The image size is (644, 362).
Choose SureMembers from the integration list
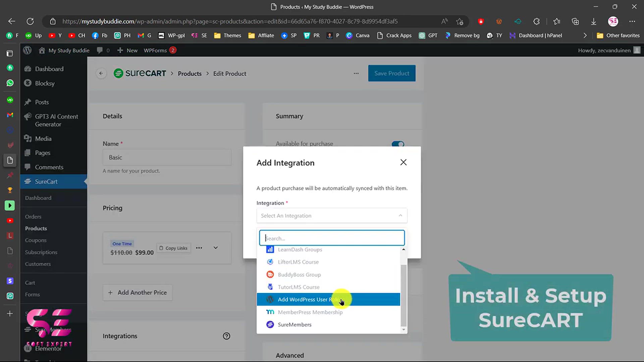328,324
